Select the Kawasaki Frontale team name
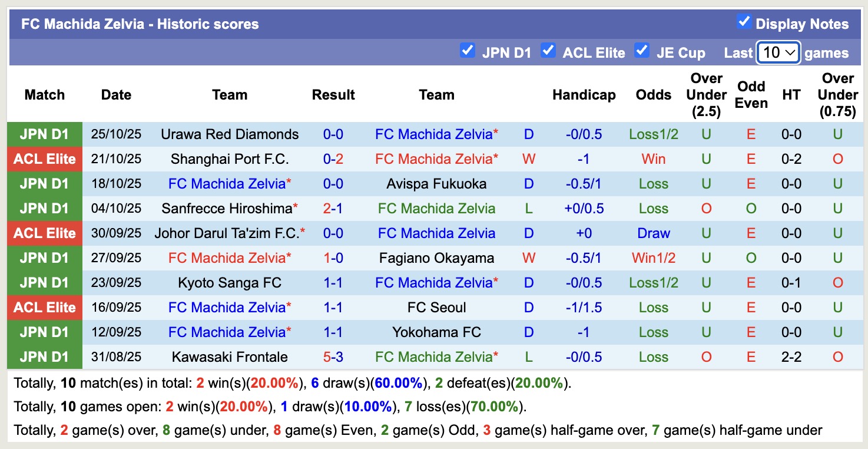This screenshot has height=449, width=868. (230, 356)
